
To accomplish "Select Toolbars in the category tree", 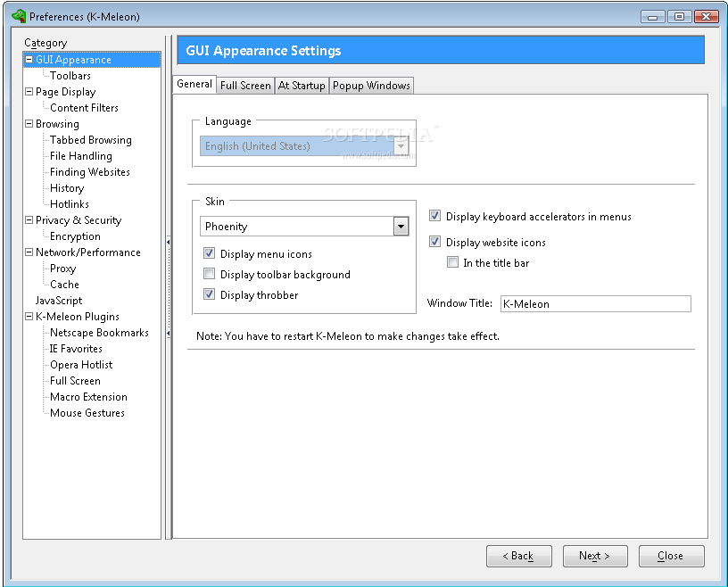I will click(70, 76).
